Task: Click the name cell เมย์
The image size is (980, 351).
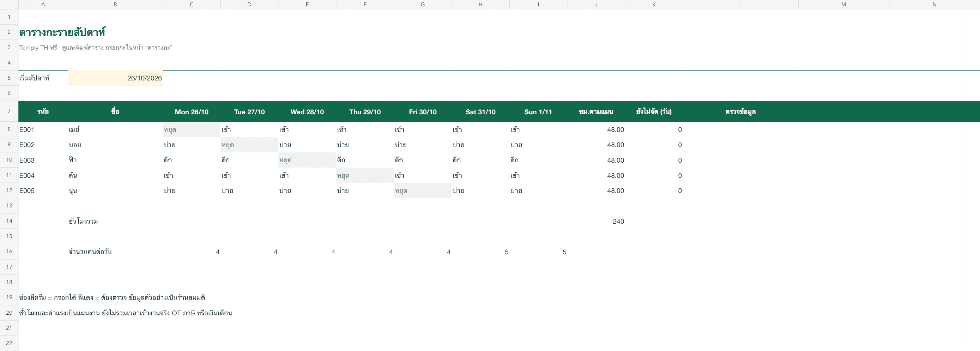Action: click(x=115, y=130)
